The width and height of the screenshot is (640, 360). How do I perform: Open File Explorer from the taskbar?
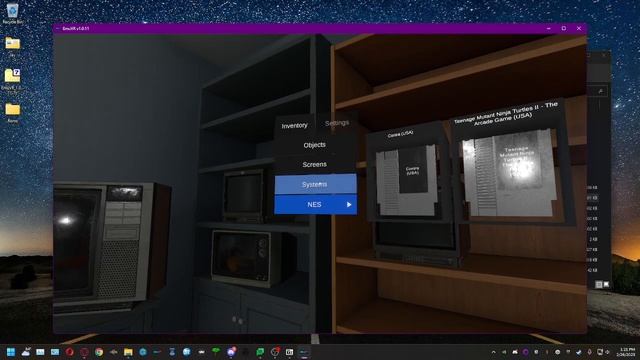(128, 352)
